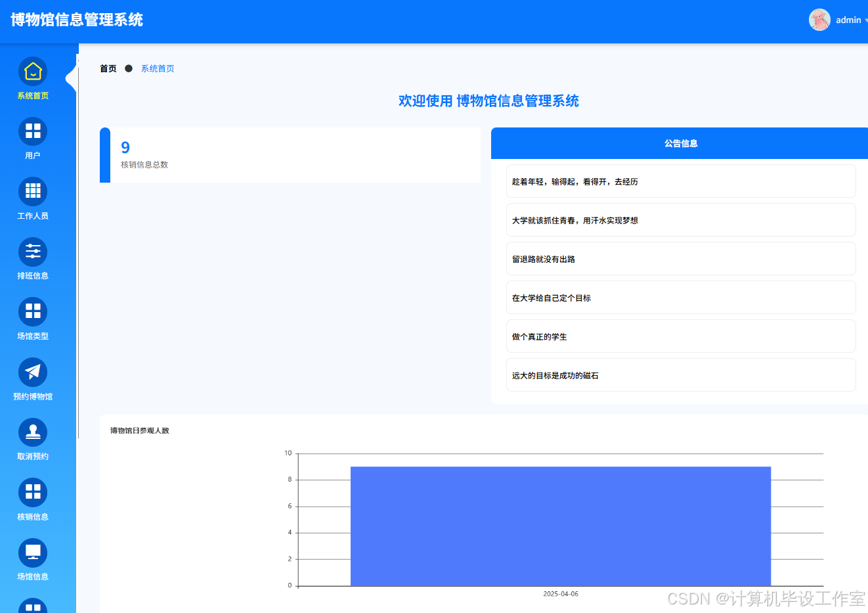868x613 pixels.
Task: Click the 工作人员 sidebar label
Action: click(x=33, y=216)
